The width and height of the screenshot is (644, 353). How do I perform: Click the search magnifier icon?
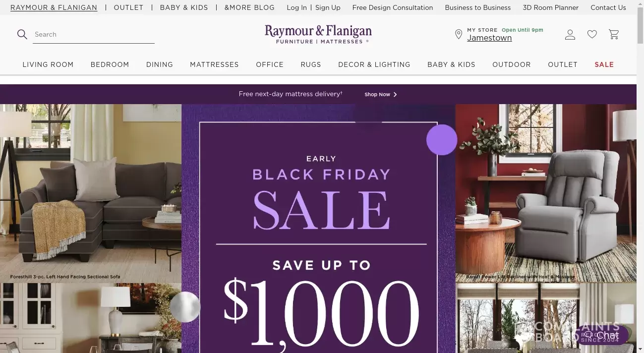(x=22, y=34)
